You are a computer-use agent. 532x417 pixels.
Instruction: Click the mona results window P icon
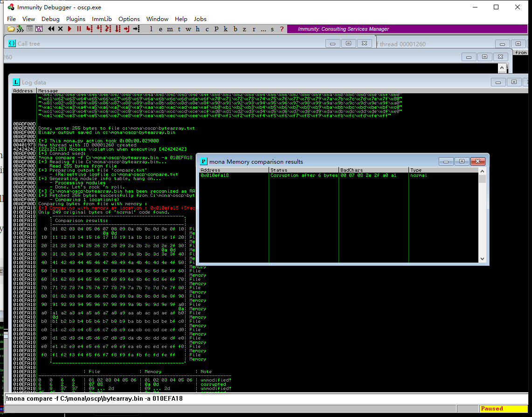(204, 161)
